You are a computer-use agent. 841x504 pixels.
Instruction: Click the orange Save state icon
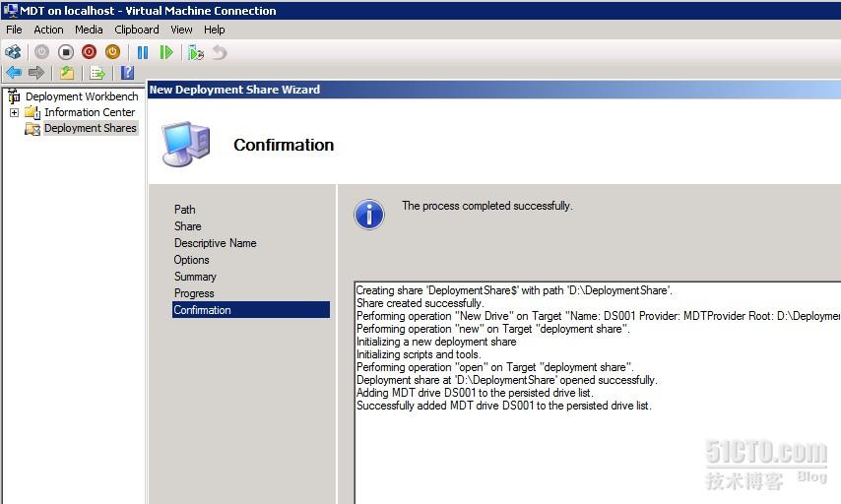112,52
